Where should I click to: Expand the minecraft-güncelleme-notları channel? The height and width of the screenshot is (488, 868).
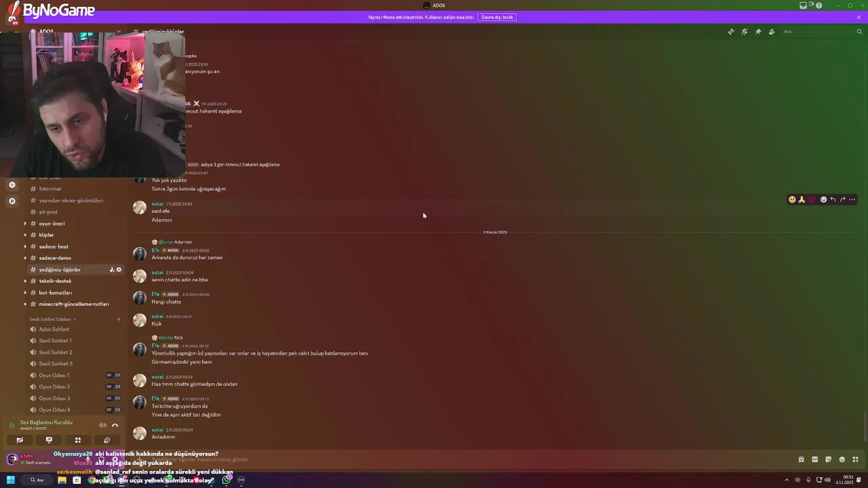[25, 304]
